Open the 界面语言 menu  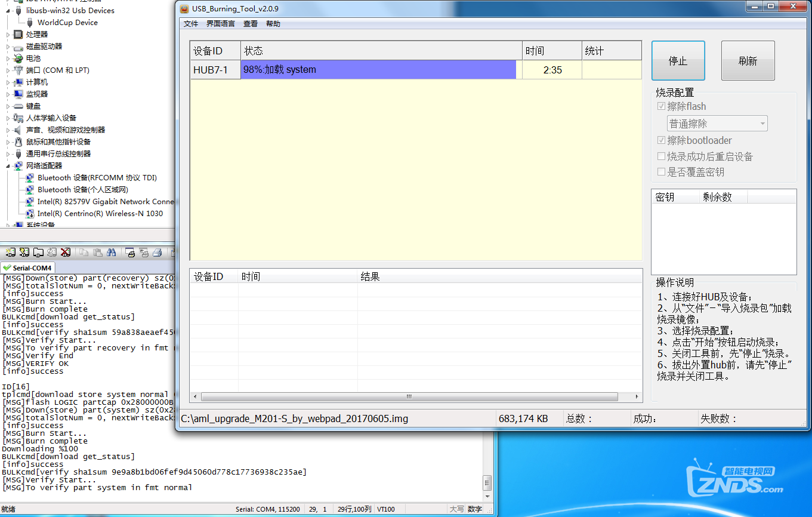221,24
